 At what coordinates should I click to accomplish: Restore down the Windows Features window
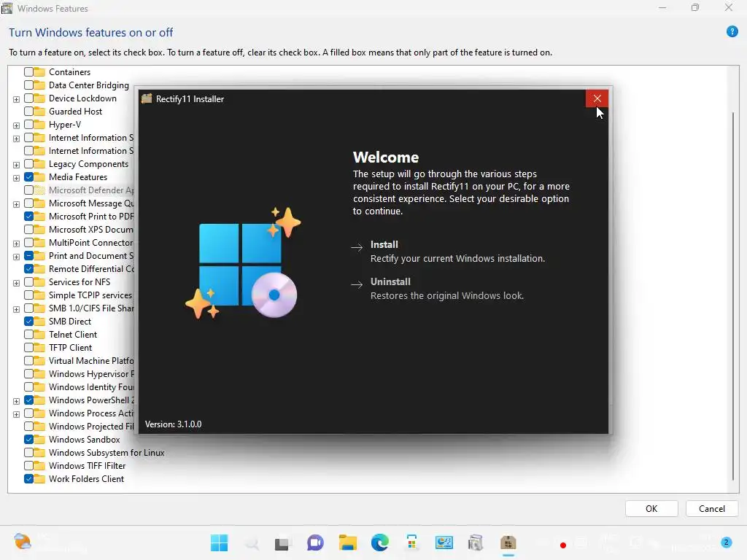(695, 7)
